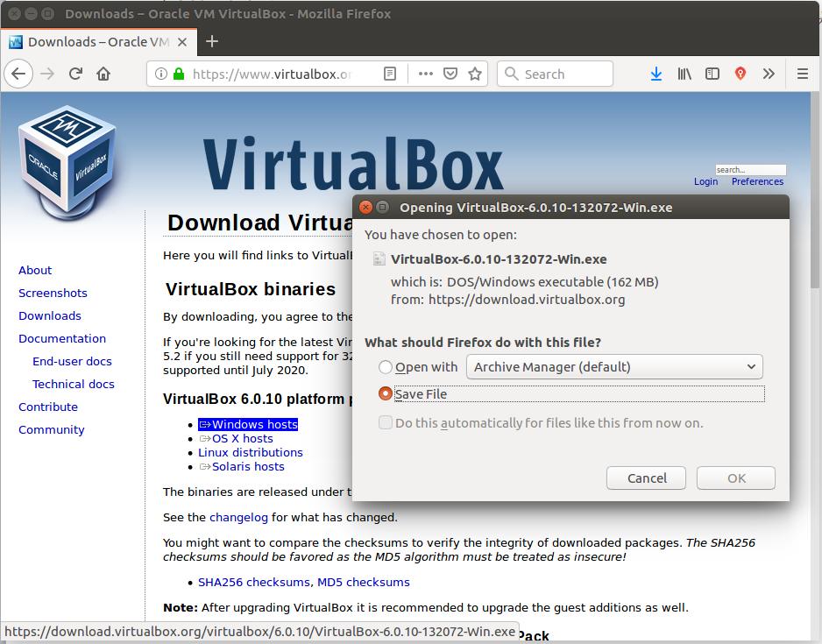Open the Firefox home page icon
The width and height of the screenshot is (822, 644).
point(103,74)
